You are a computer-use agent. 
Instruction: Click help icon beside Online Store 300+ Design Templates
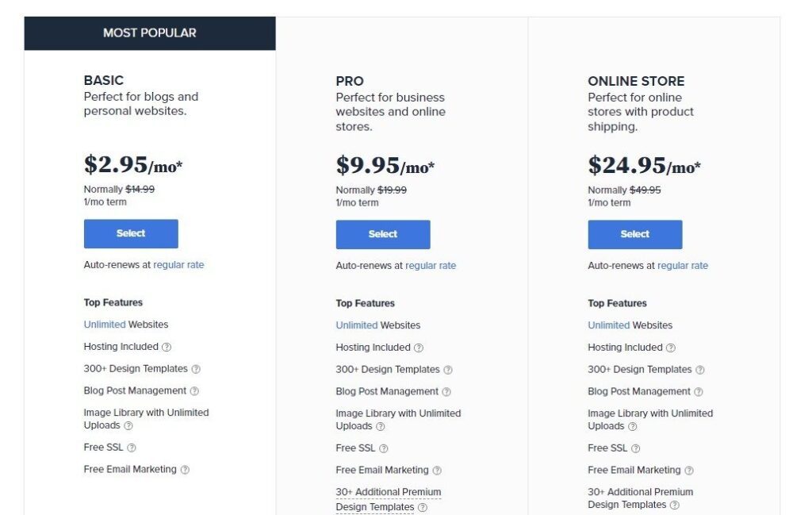coord(700,370)
